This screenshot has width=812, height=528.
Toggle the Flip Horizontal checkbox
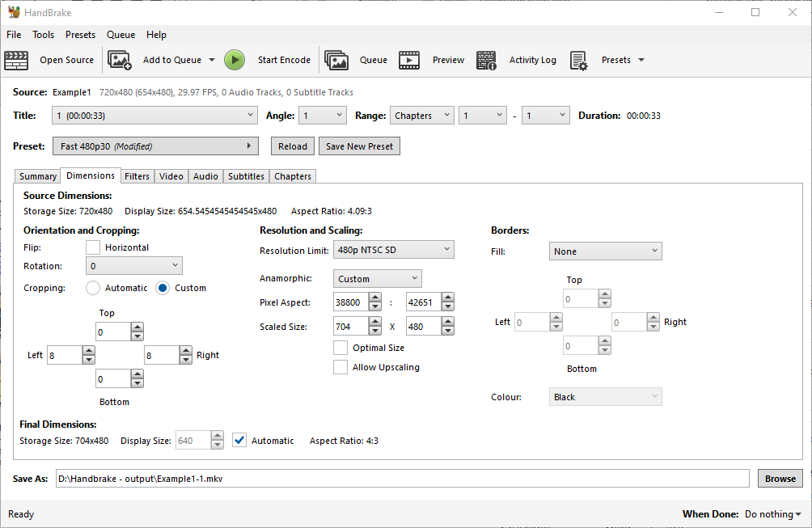[x=93, y=247]
